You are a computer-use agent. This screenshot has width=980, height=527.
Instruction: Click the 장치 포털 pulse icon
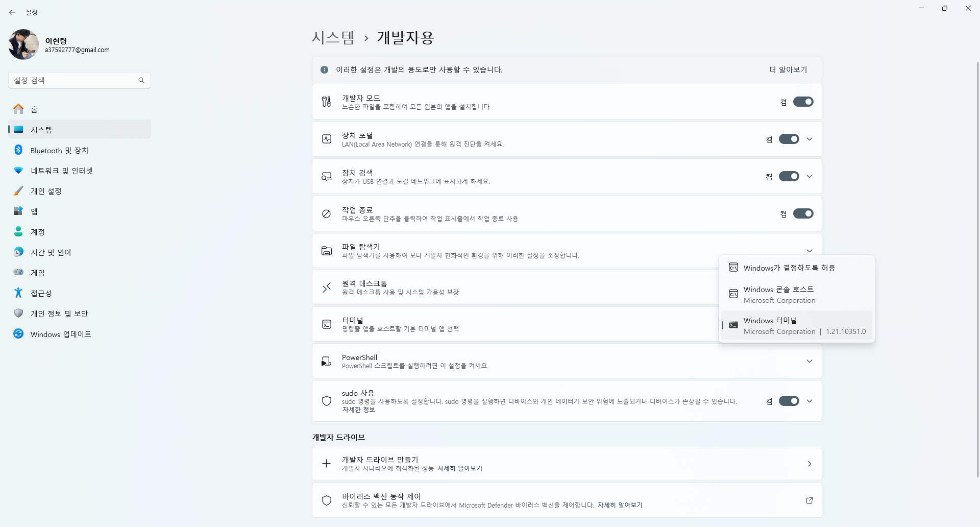[327, 139]
